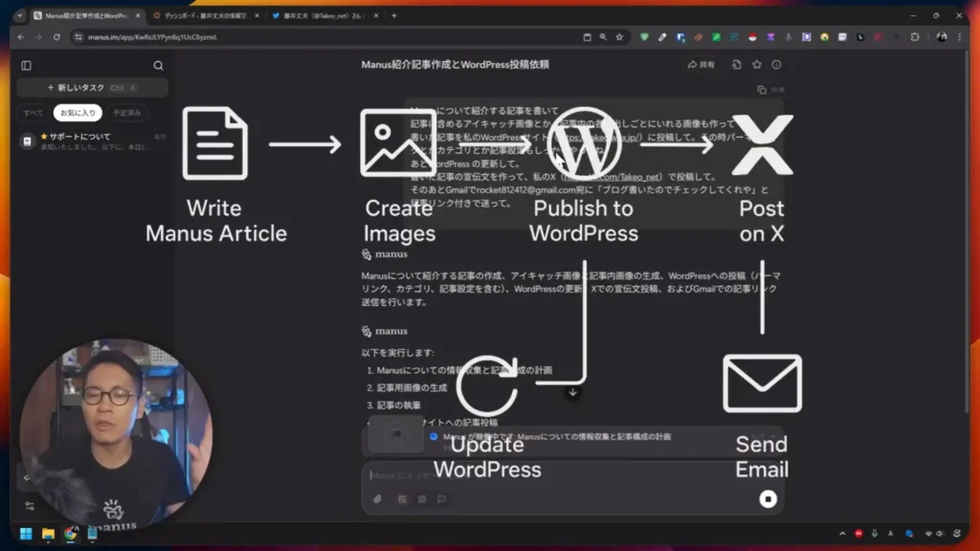Click the Chrome icon in the taskbar
Image resolution: width=980 pixels, height=551 pixels.
[71, 534]
